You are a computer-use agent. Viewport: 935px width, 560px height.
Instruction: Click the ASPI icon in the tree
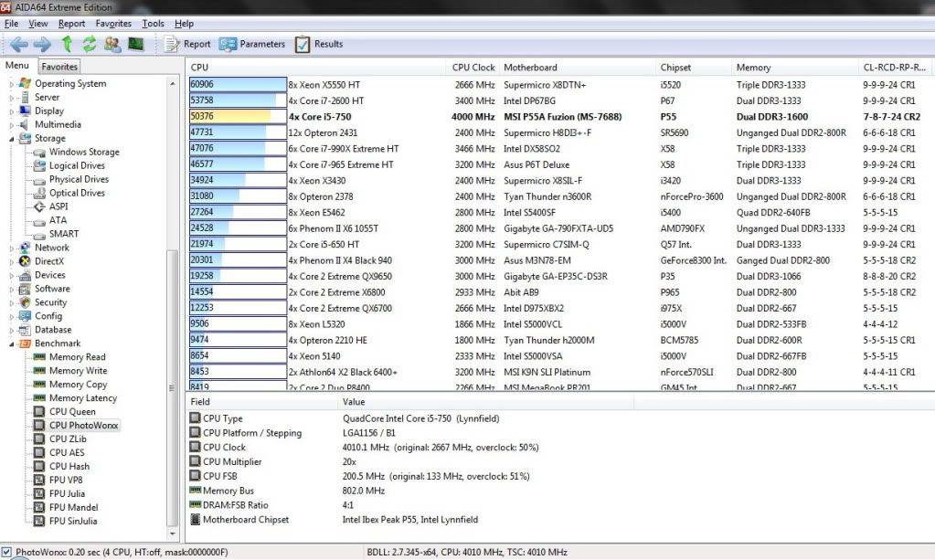coord(39,206)
